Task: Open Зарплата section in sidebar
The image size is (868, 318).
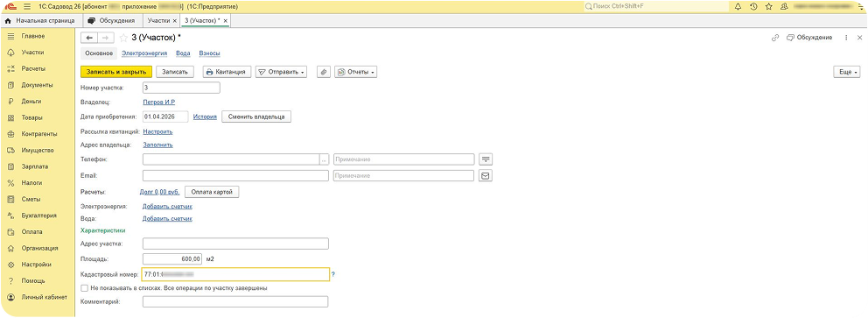Action: pyautogui.click(x=35, y=166)
